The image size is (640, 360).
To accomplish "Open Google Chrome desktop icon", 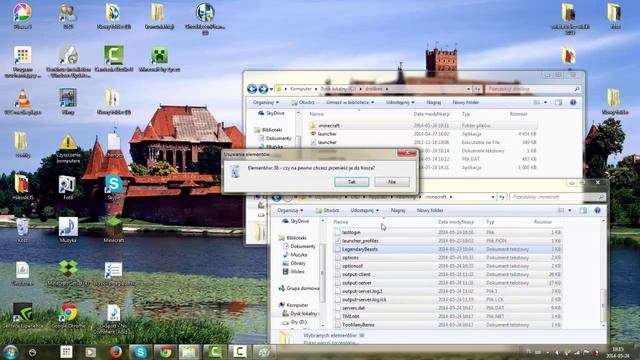I will (68, 316).
